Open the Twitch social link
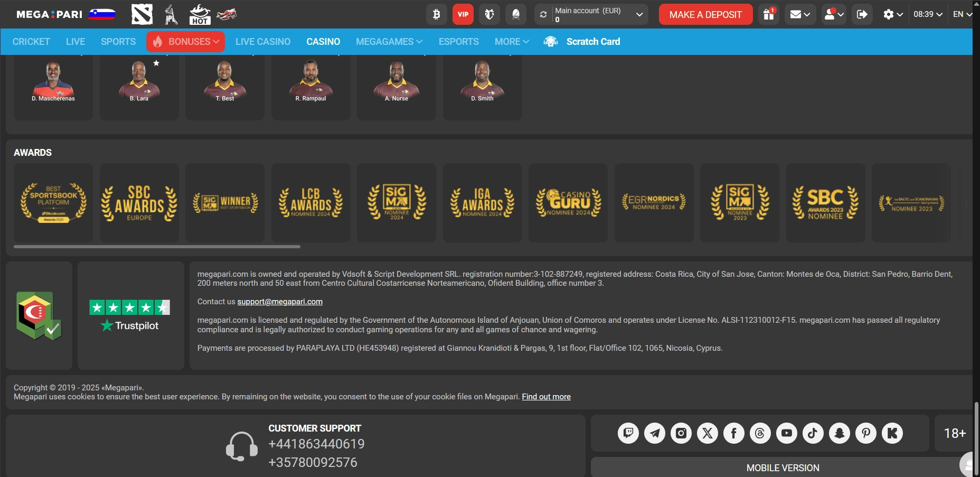Viewport: 980px width, 477px height. point(628,433)
